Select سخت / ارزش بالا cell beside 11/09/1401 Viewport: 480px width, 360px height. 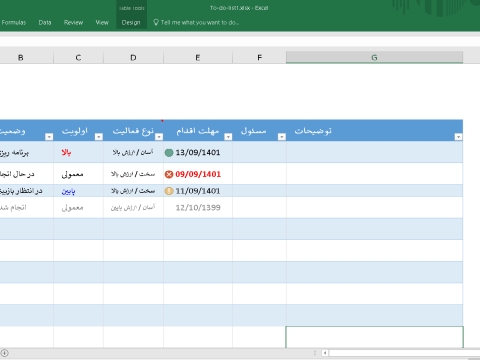click(133, 191)
